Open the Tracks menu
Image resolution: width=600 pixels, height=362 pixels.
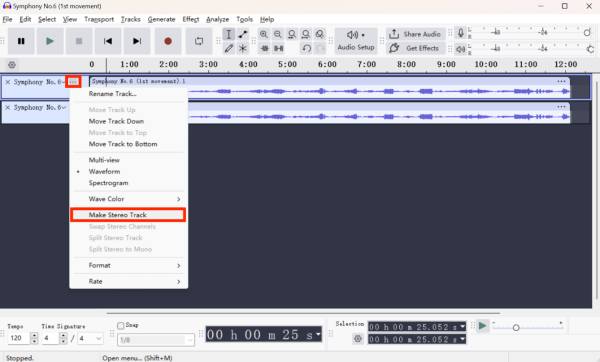coord(130,19)
